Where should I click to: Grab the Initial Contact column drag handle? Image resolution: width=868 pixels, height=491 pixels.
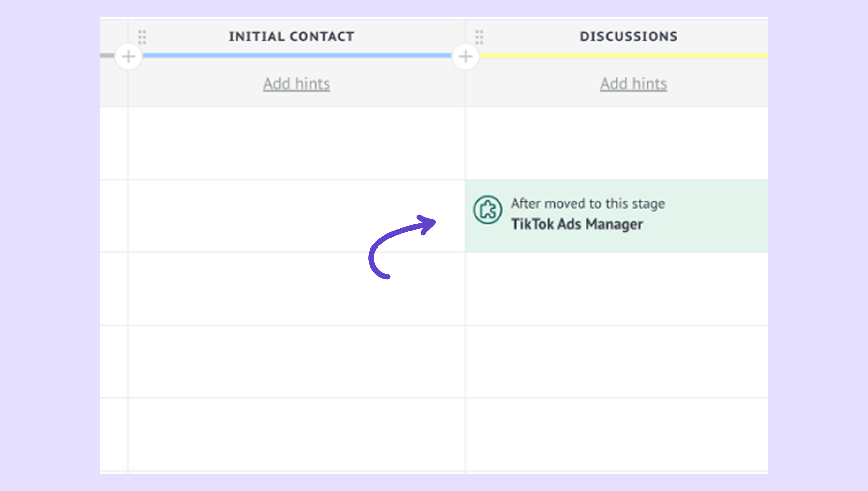pos(142,37)
